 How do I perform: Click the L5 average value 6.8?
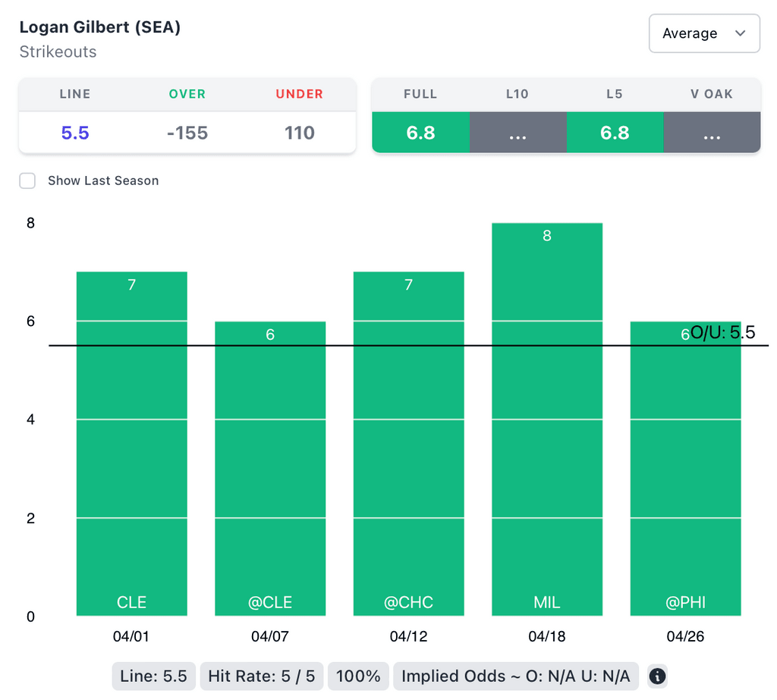pos(615,132)
